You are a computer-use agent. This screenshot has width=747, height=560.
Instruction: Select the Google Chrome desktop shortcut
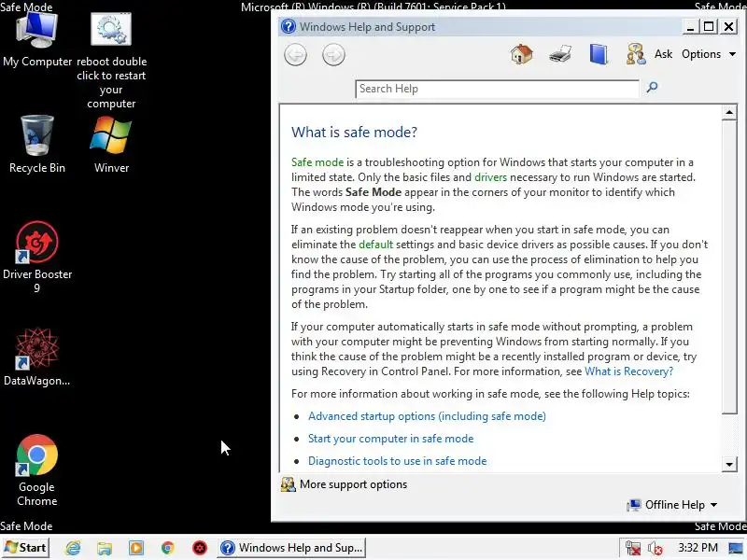(x=37, y=470)
